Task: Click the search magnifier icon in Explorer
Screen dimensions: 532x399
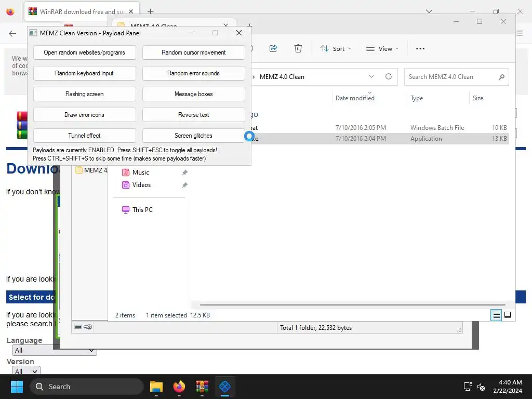Action: coord(501,77)
